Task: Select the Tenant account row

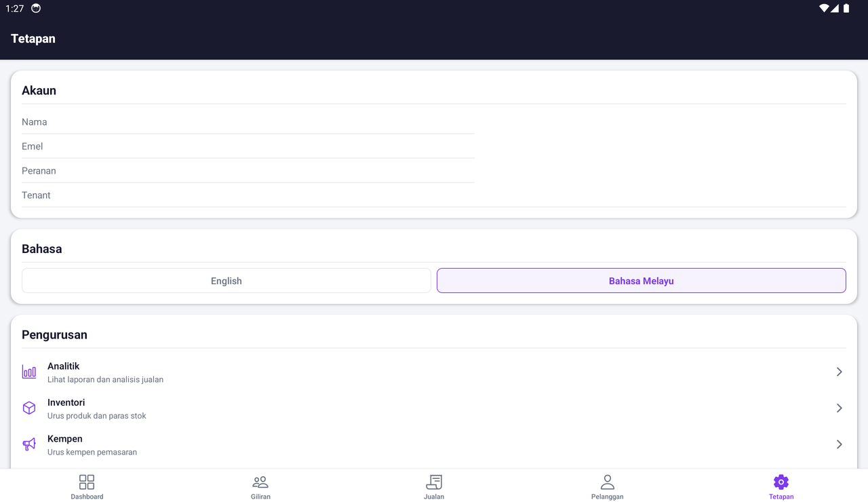Action: click(x=434, y=195)
